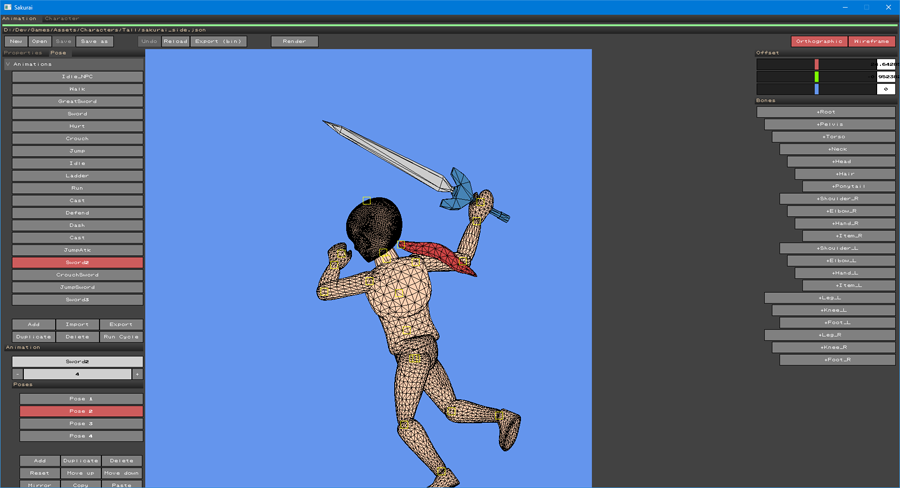Click the Render button
This screenshot has height=488, width=900.
(294, 42)
